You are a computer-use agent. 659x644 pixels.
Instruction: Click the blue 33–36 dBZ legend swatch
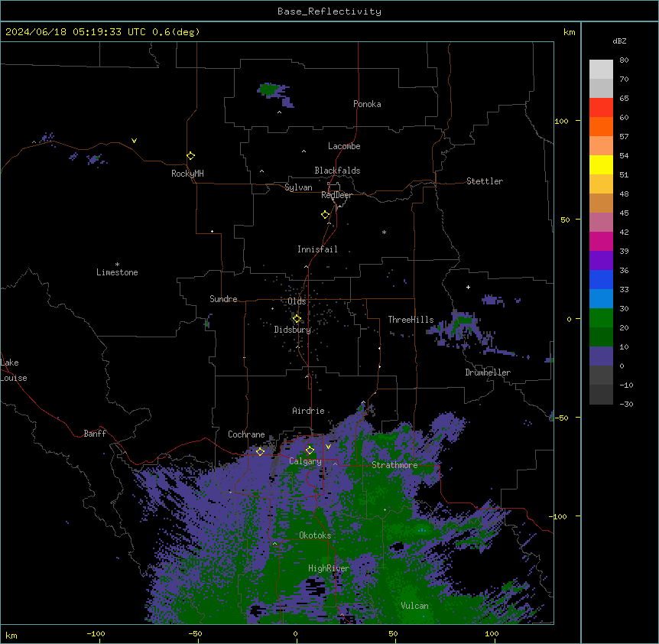coord(601,279)
